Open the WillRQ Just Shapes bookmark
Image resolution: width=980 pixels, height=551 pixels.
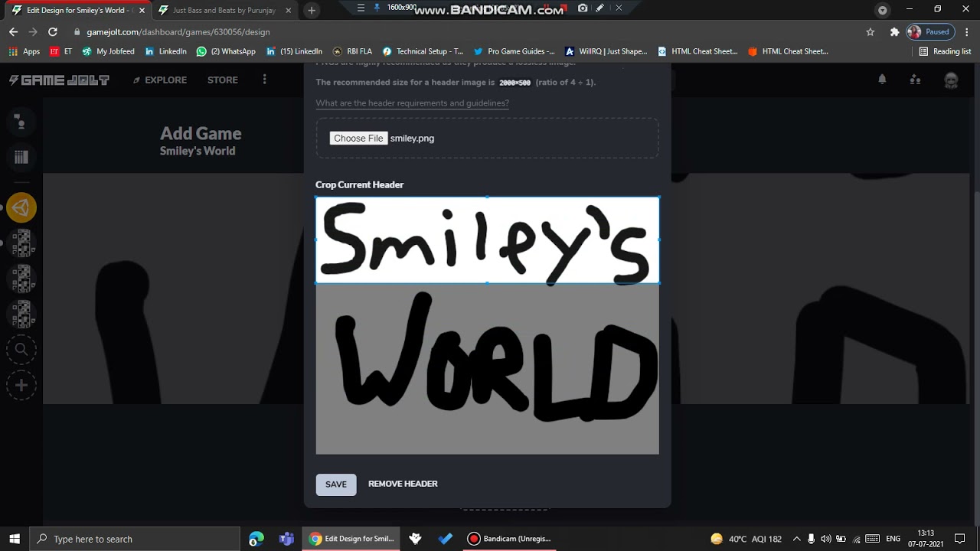[x=606, y=51]
